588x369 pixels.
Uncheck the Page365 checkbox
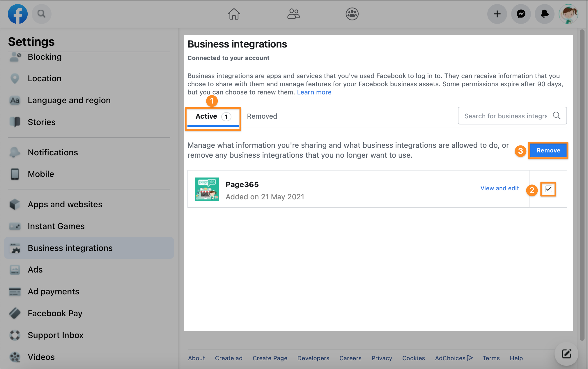[548, 189]
